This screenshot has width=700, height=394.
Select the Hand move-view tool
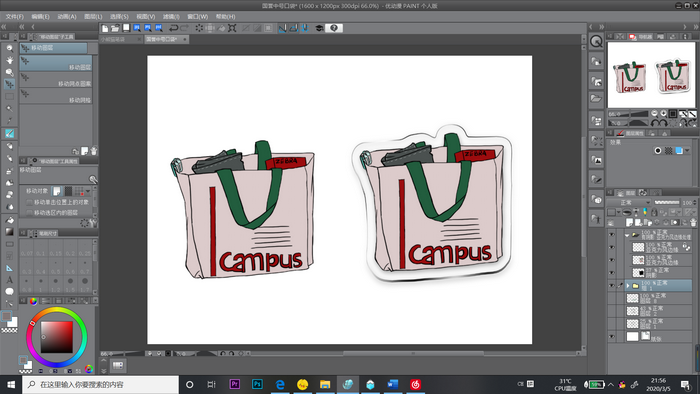pyautogui.click(x=9, y=60)
